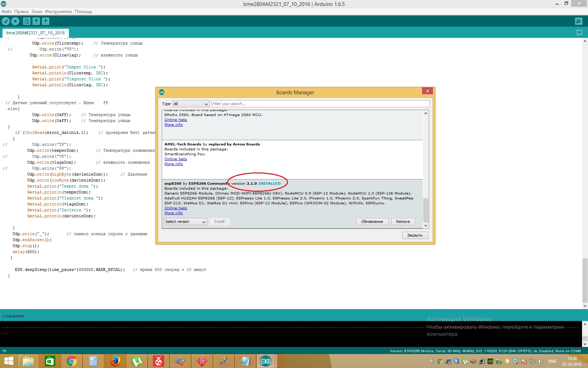
Task: Click the ESET antivirus tray icon
Action: pos(516,361)
